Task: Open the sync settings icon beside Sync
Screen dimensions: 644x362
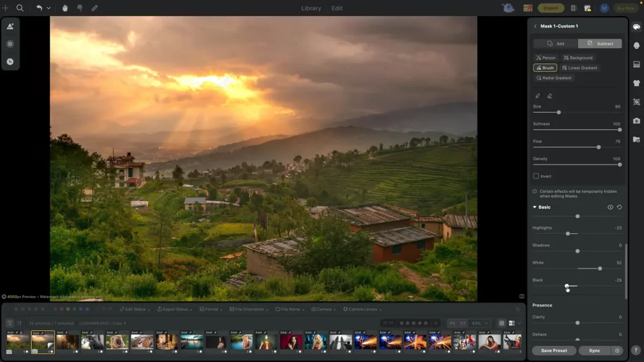Action: coord(617,351)
